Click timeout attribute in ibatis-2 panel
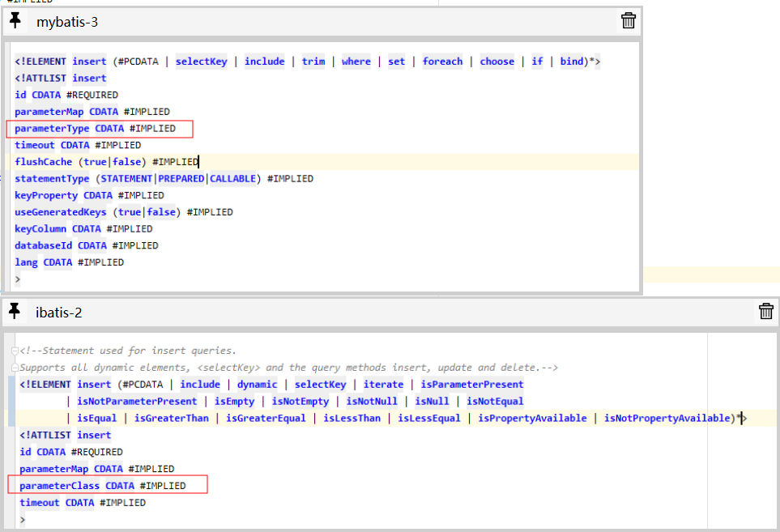 click(x=40, y=503)
